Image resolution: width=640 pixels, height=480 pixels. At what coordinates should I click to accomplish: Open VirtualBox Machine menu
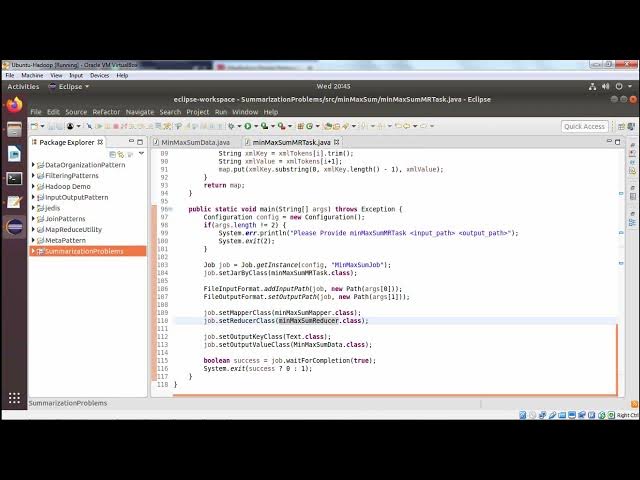tap(32, 76)
